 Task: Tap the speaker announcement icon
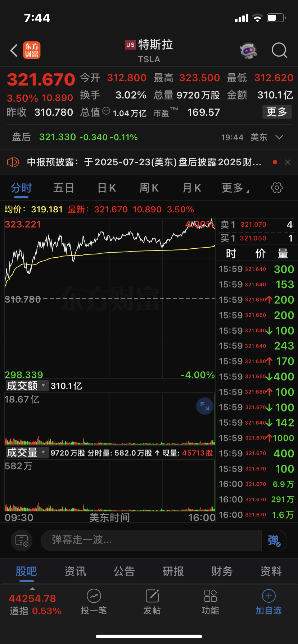[x=13, y=162]
